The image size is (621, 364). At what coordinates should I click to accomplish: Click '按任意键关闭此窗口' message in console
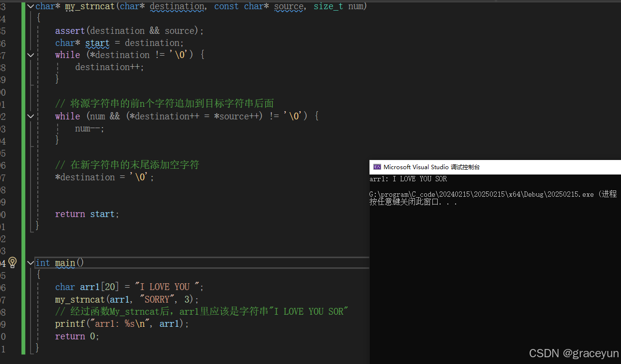pos(414,202)
